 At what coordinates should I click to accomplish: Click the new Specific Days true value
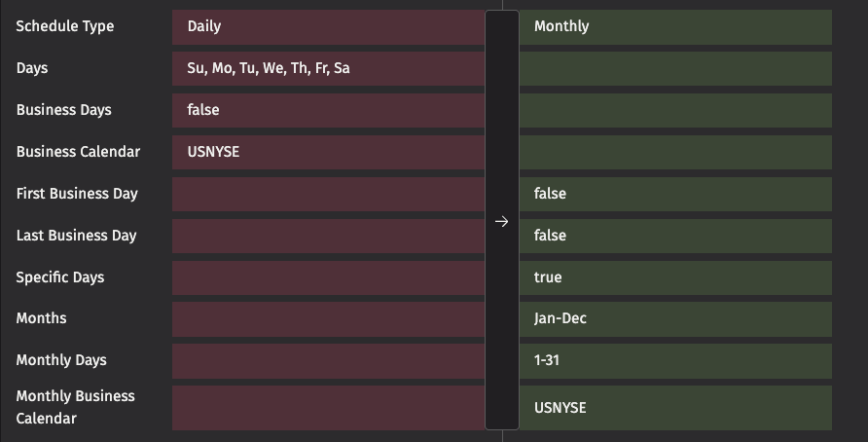(x=548, y=277)
